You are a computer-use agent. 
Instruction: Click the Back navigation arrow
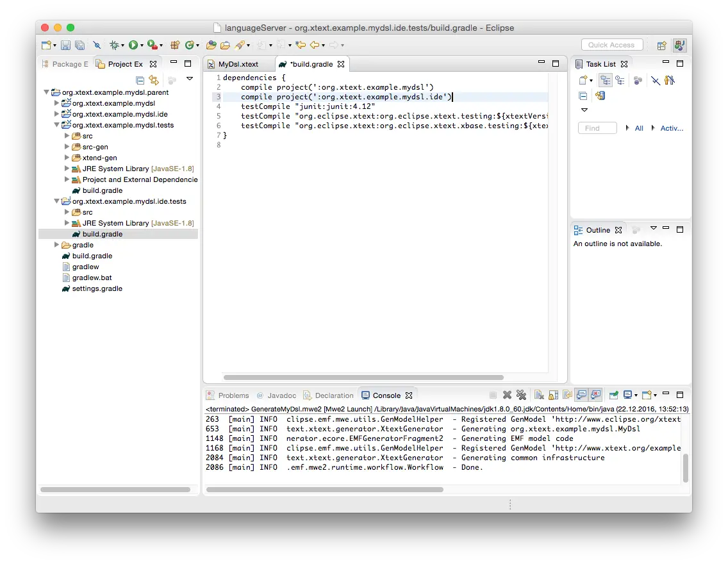(315, 45)
